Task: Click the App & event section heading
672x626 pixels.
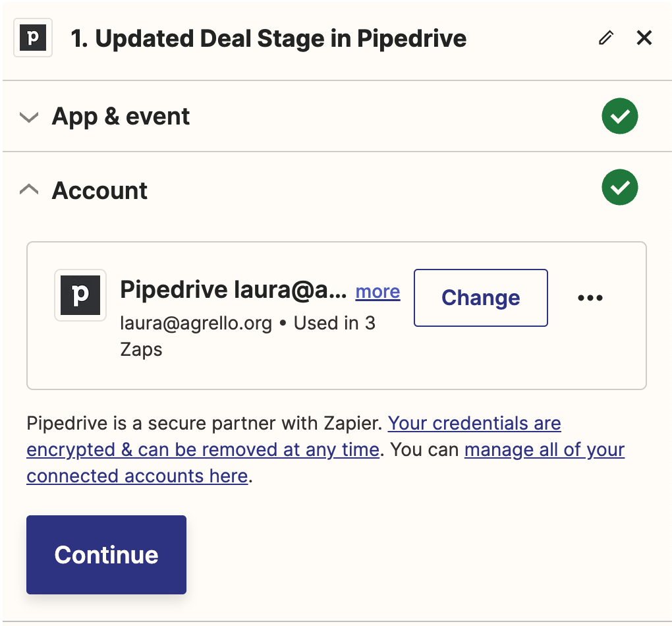Action: [x=121, y=117]
